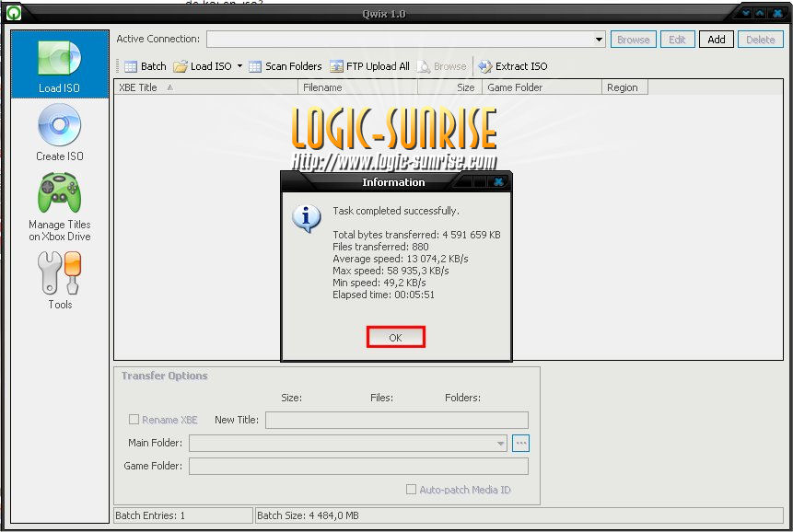The height and width of the screenshot is (532, 793).
Task: Click the Batch toolbar button
Action: tap(145, 66)
